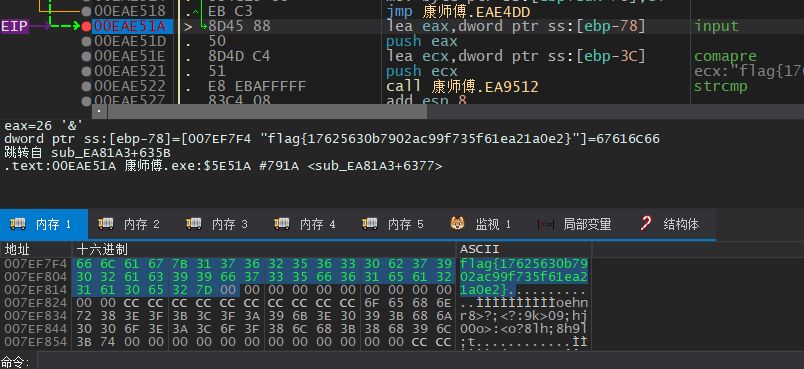Toggle breakpoint dot at address 00EAE521
Image resolution: width=804 pixels, height=369 pixels.
tap(87, 71)
